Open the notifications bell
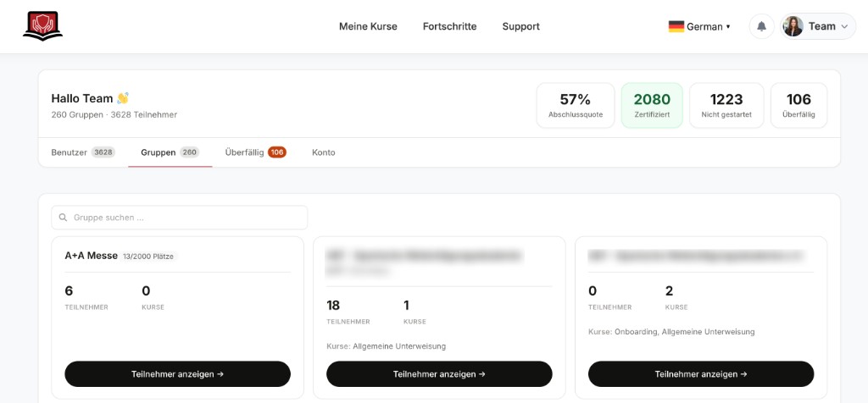Viewport: 868px width, 403px height. (x=762, y=26)
